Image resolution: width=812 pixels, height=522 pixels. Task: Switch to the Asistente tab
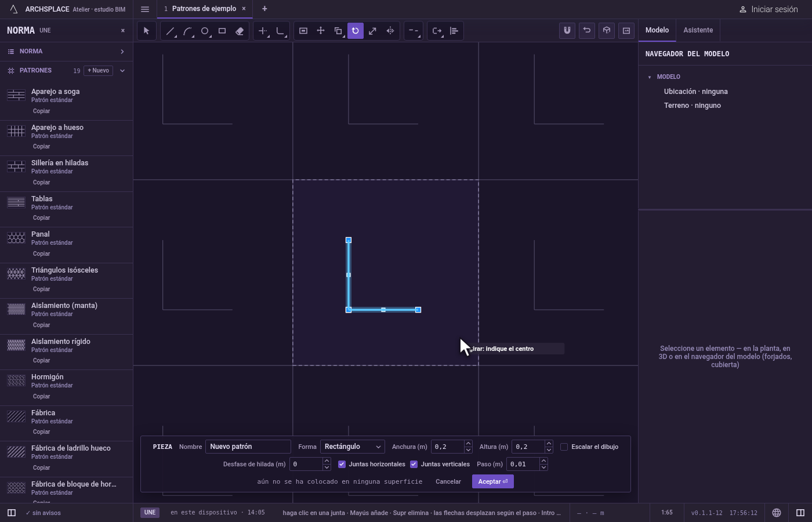[x=698, y=30]
